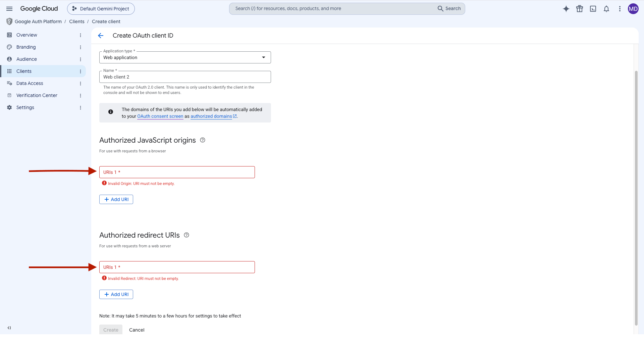The height and width of the screenshot is (343, 644).
Task: Click the gift free trial icon
Action: coord(580,9)
